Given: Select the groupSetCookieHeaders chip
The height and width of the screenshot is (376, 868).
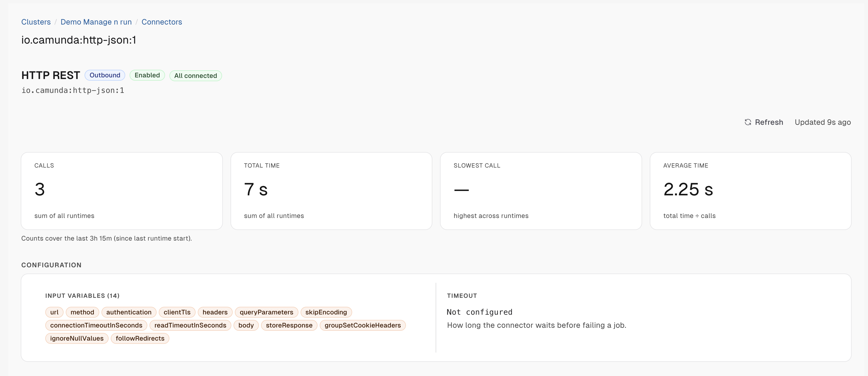Looking at the screenshot, I should click(363, 325).
